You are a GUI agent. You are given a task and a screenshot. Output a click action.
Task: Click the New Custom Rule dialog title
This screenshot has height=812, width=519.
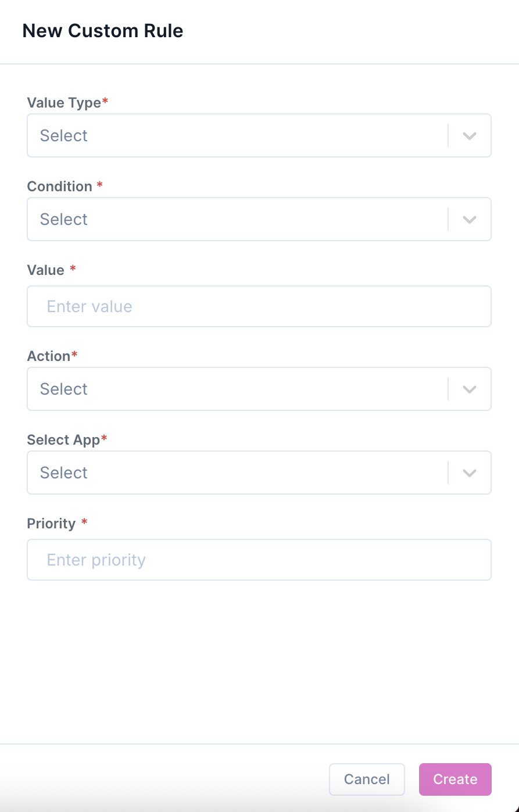(x=103, y=31)
